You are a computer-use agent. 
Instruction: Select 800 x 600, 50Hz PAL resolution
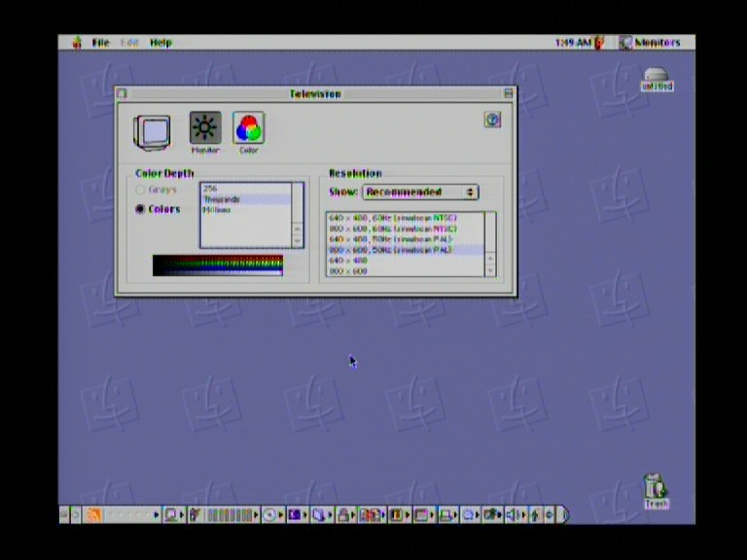406,250
